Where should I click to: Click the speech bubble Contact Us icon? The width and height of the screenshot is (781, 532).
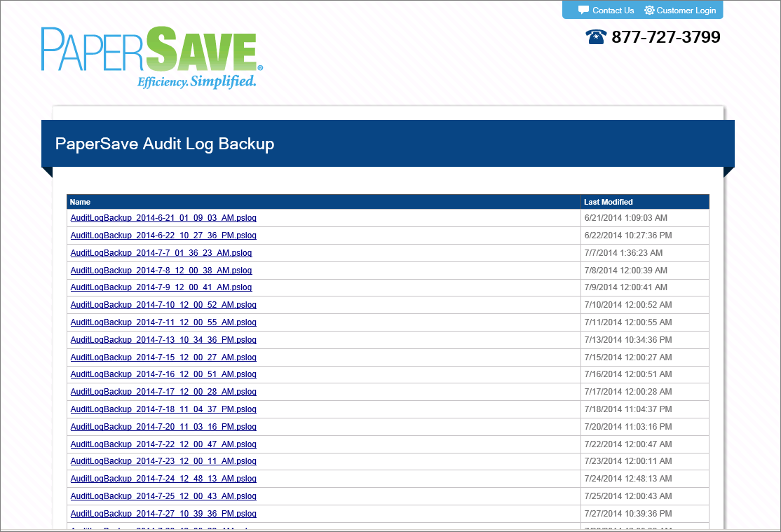click(583, 11)
